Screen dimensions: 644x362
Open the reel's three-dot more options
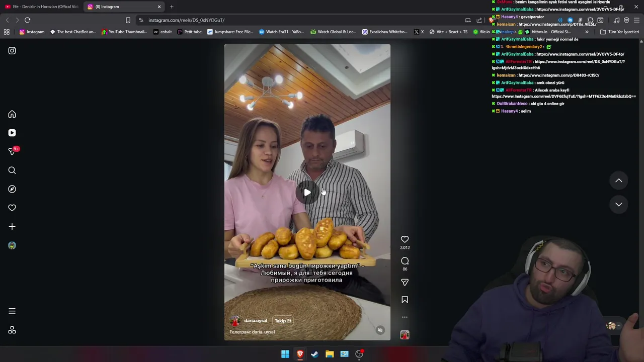click(405, 317)
